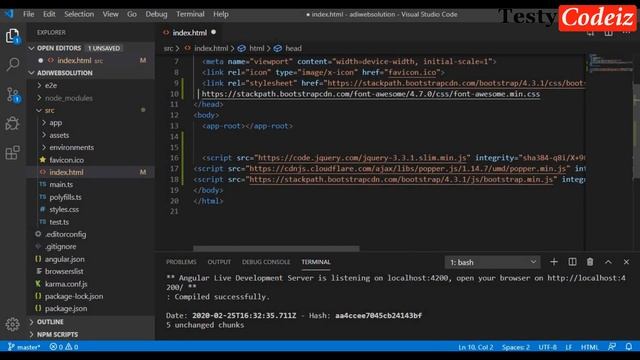Expand the assets folder
Screen dimensions: 640x360
click(x=59, y=135)
